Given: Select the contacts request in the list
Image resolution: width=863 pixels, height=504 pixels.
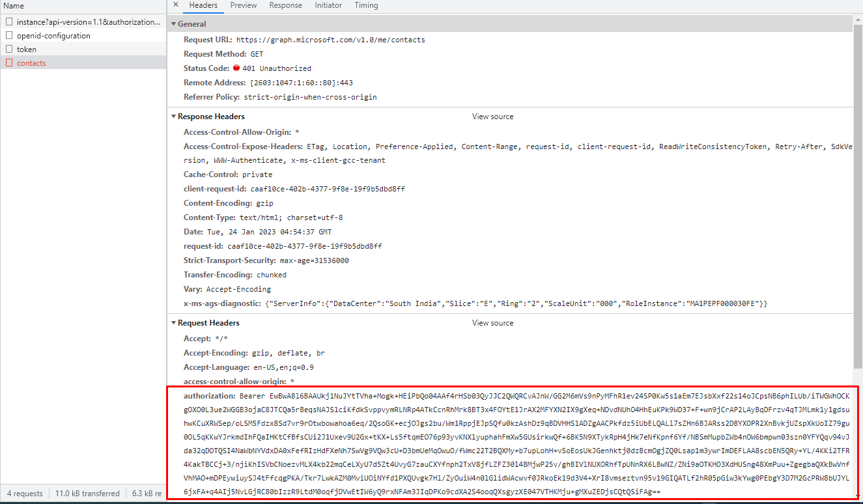Looking at the screenshot, I should tap(31, 63).
